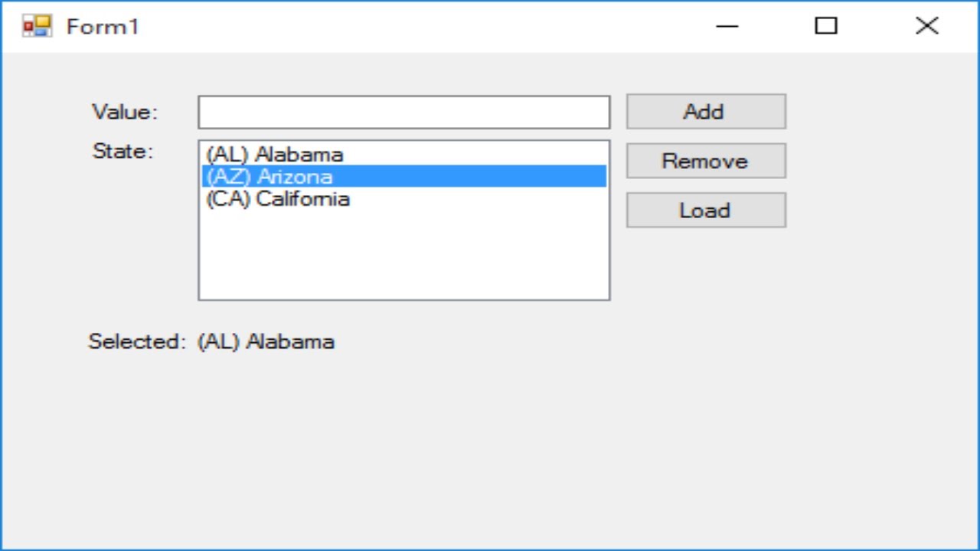The width and height of the screenshot is (980, 551).
Task: Click the "Value:" label
Action: click(124, 112)
